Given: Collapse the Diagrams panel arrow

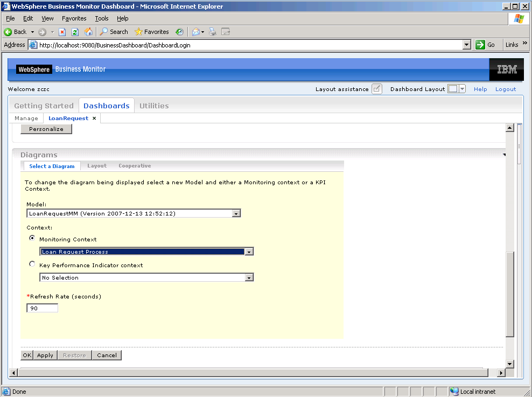Looking at the screenshot, I should [504, 155].
